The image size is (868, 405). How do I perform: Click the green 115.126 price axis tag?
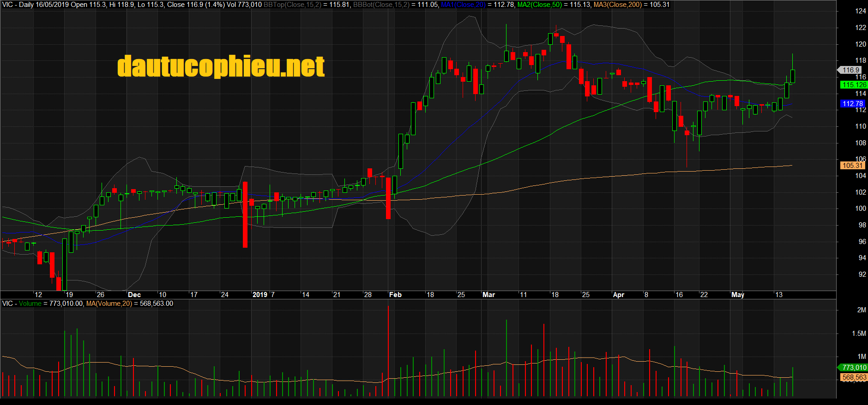pos(853,85)
